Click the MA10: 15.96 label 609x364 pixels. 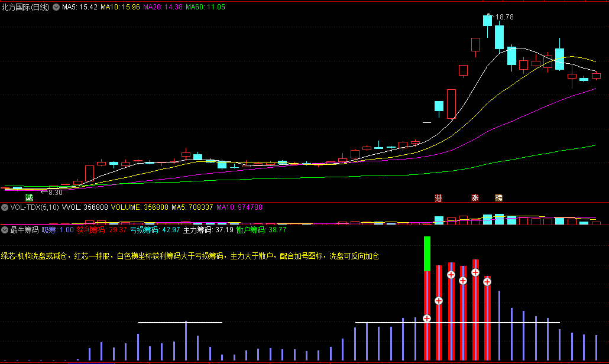coord(120,7)
